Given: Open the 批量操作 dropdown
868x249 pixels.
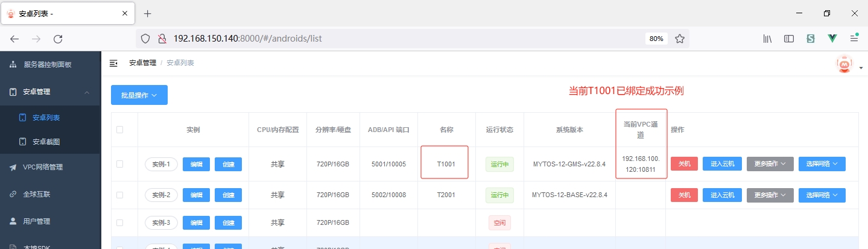Looking at the screenshot, I should coord(139,95).
